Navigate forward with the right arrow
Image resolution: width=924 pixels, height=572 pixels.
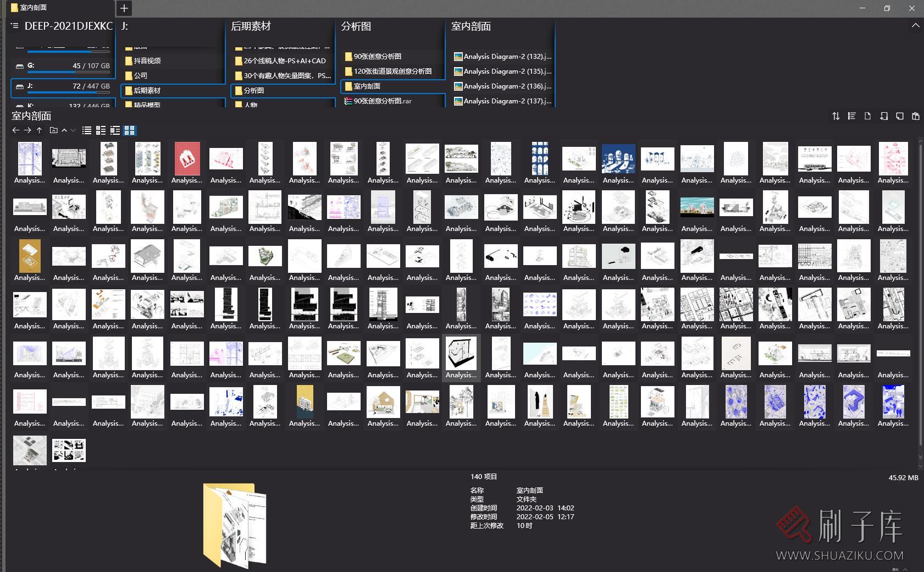tap(27, 130)
